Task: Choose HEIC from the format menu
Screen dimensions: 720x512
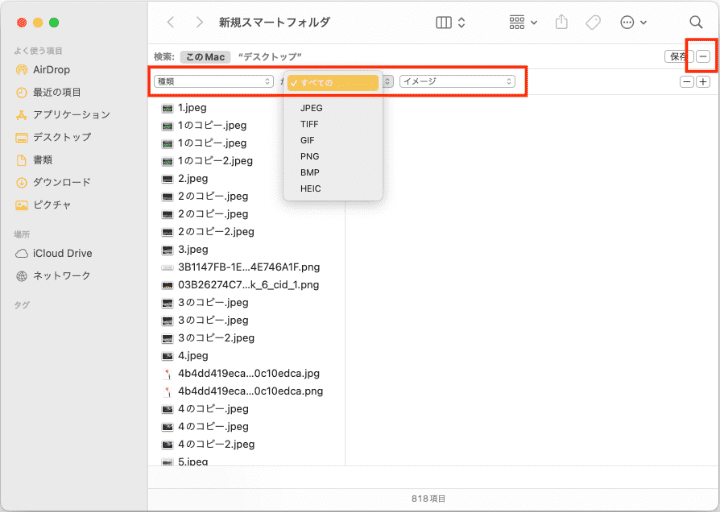Action: 311,189
